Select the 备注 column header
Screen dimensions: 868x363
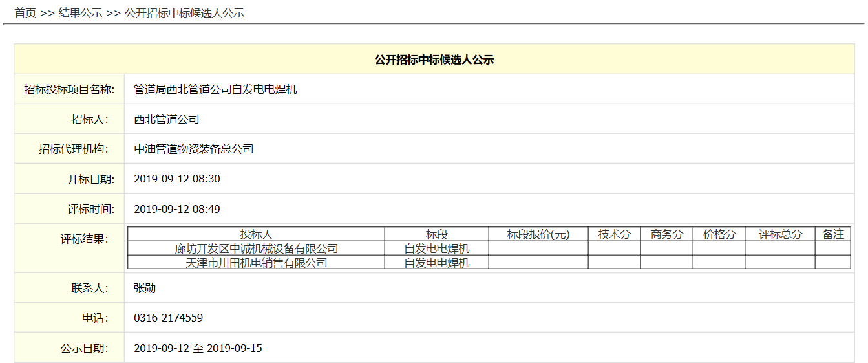pos(833,234)
